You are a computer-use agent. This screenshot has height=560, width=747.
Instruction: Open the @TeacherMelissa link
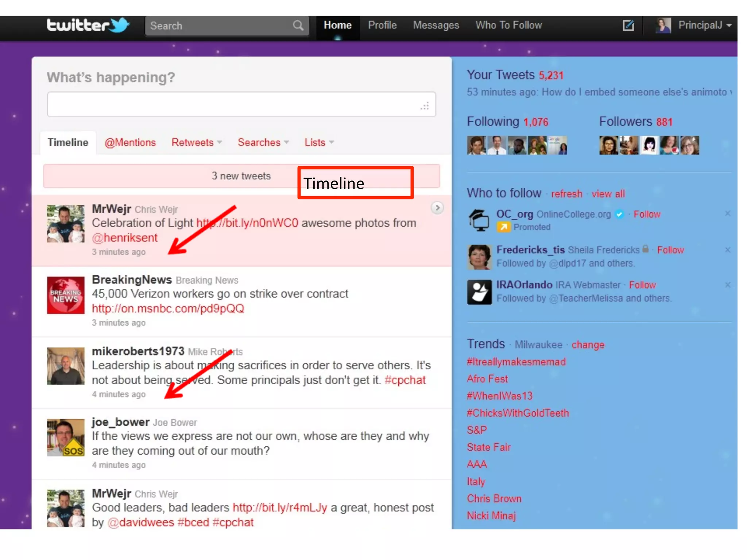[586, 298]
